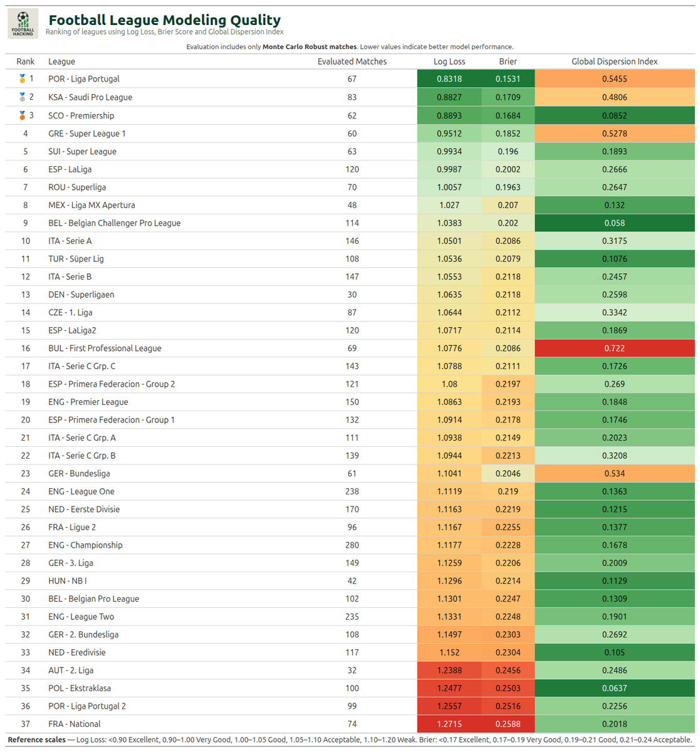
Task: Select the ENG - Premier League name
Action: (88, 402)
